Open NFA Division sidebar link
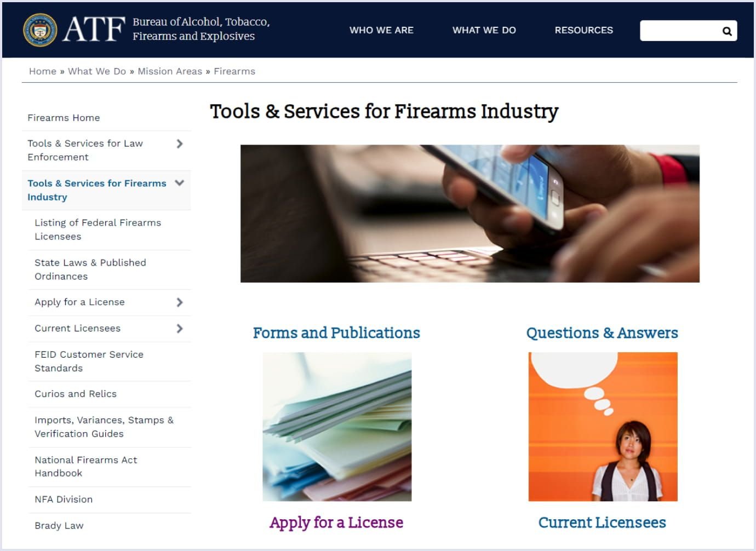The image size is (756, 551). (64, 500)
